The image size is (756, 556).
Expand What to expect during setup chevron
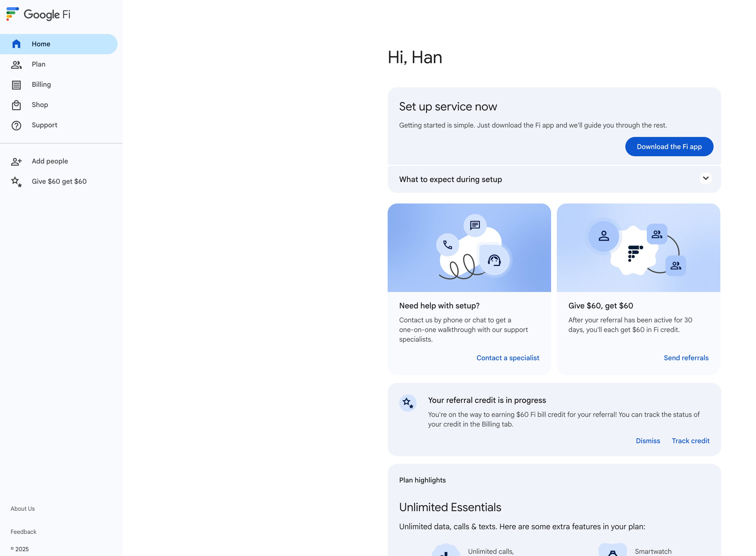click(706, 178)
